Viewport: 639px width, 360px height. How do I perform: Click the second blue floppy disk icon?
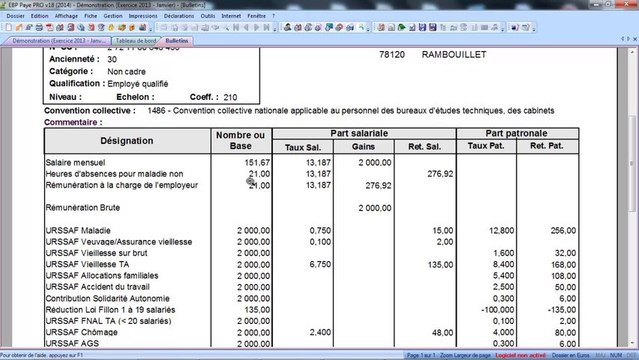tap(432, 27)
